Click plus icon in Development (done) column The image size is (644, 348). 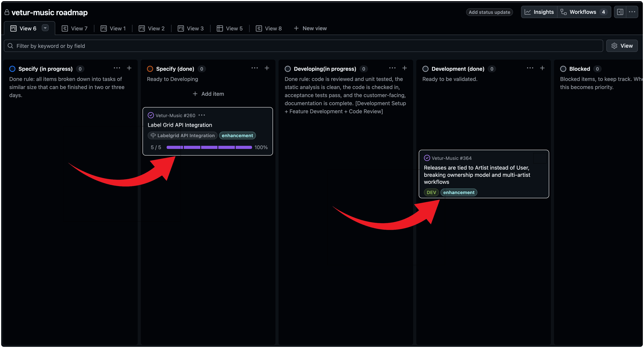pos(542,68)
